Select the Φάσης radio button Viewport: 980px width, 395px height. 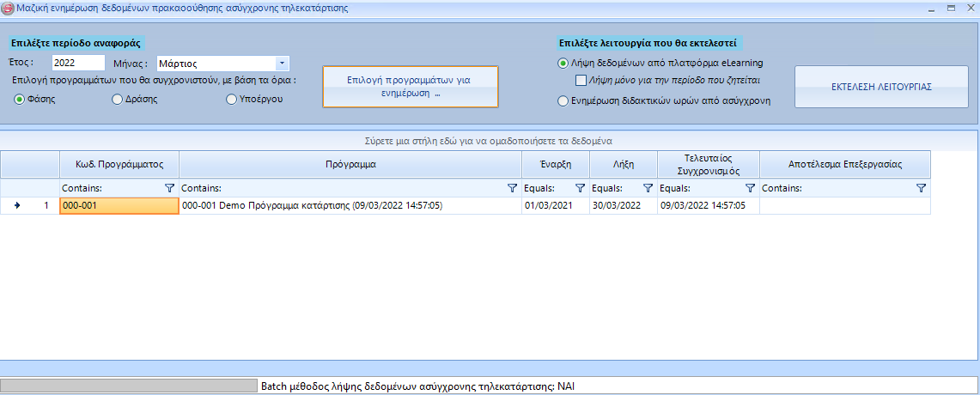[x=19, y=99]
